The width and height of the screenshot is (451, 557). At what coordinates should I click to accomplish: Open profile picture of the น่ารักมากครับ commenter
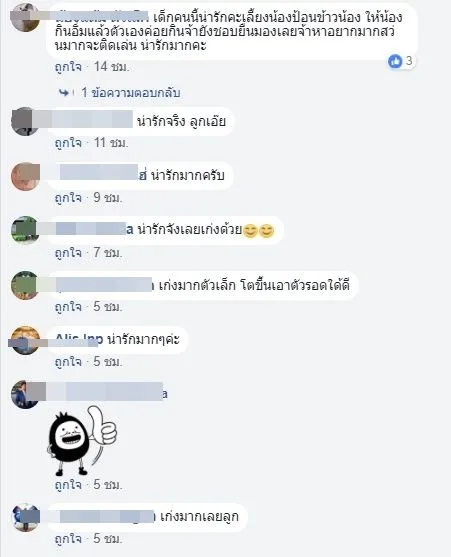point(25,177)
